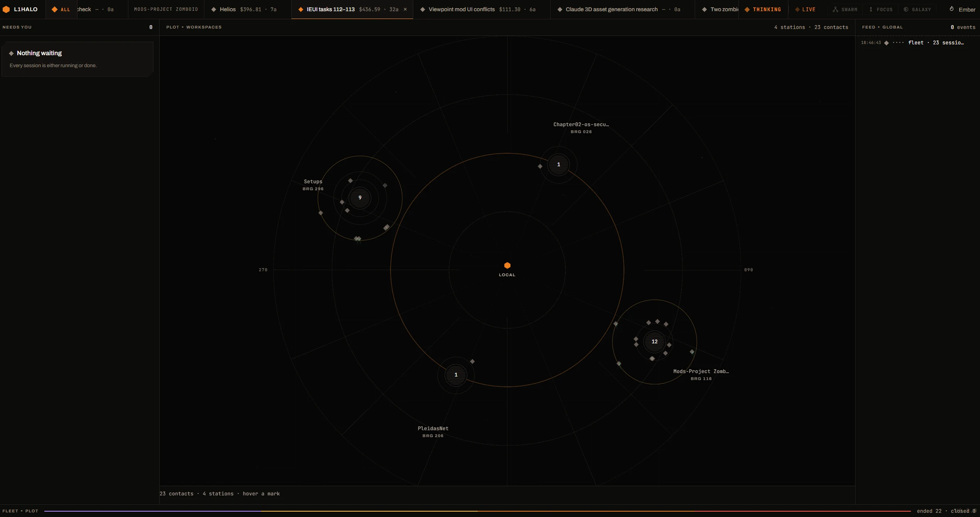Click the NEEDS YOU panel header
This screenshot has height=517, width=980.
[x=79, y=27]
